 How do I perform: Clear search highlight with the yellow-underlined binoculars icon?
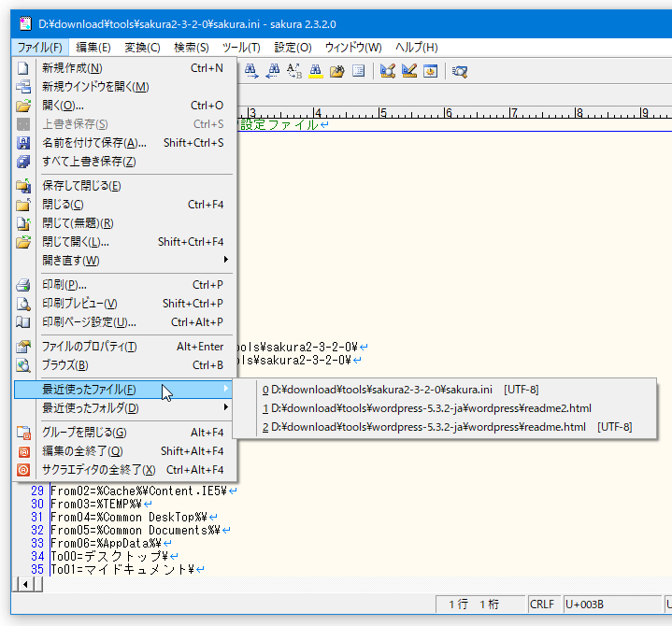point(315,71)
